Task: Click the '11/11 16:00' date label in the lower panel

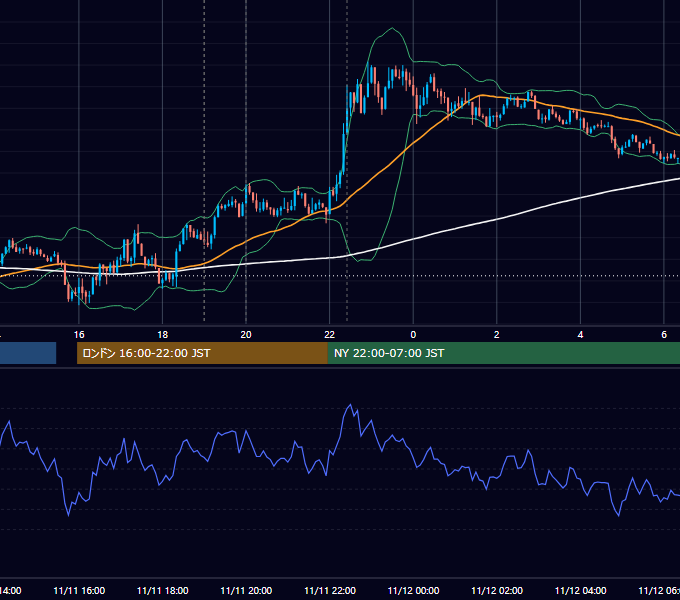Action: click(79, 590)
